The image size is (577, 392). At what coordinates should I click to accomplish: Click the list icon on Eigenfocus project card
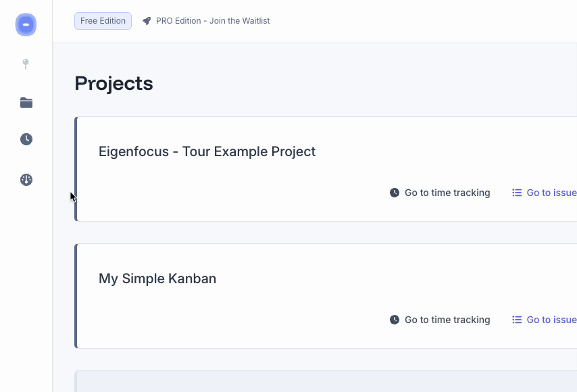(x=516, y=193)
